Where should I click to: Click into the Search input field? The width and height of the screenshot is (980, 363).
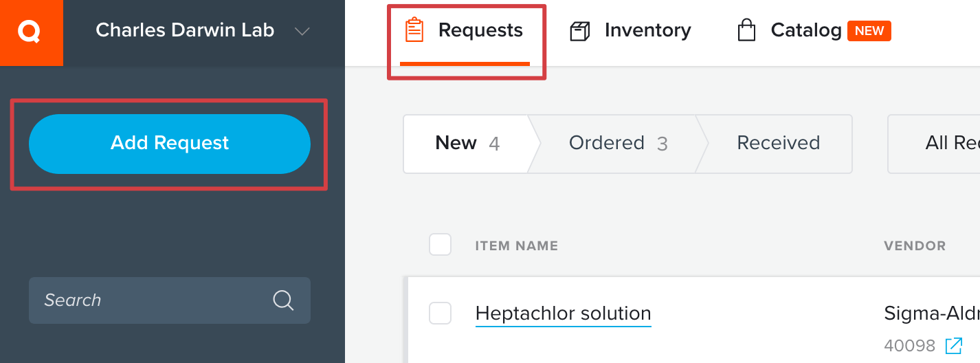point(170,300)
